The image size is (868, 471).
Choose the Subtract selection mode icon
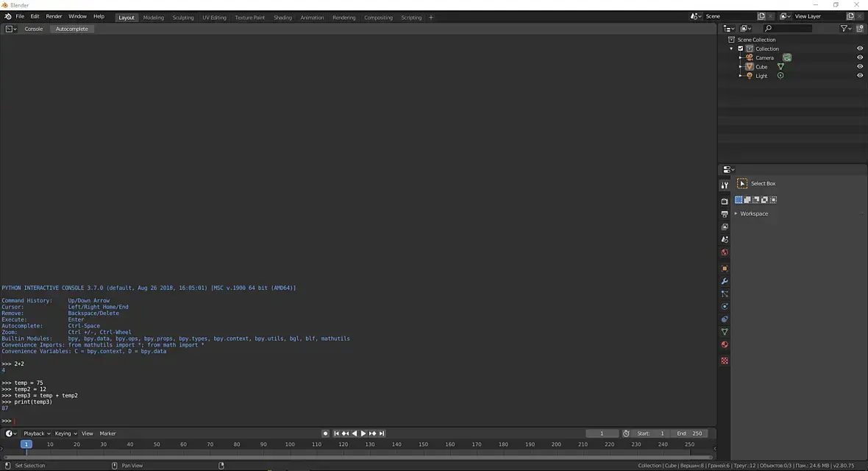click(755, 199)
